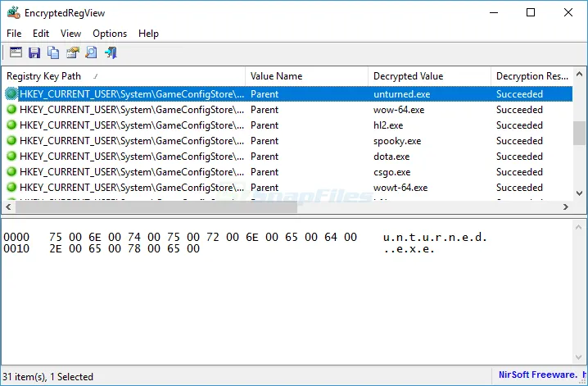Select the csgo.exe decrypted value cell

point(392,172)
